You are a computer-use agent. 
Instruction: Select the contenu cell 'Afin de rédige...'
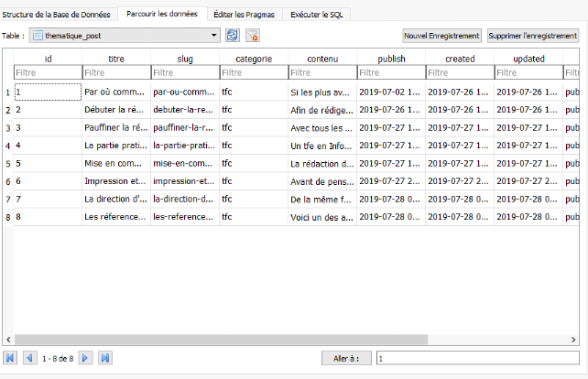pos(322,110)
